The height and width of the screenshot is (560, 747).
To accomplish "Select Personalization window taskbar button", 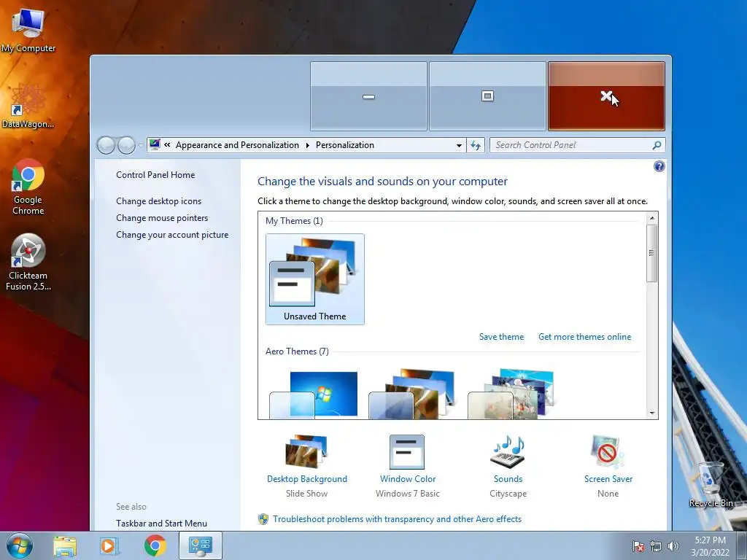I will [x=201, y=545].
